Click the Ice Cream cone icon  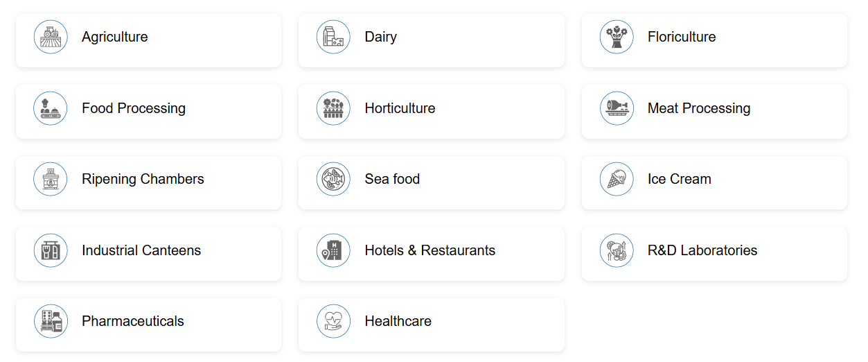coord(617,180)
